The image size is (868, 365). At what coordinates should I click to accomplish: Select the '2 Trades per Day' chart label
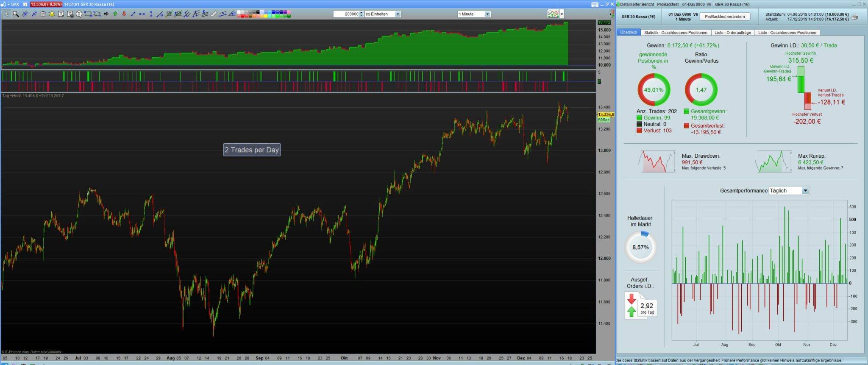[x=252, y=150]
